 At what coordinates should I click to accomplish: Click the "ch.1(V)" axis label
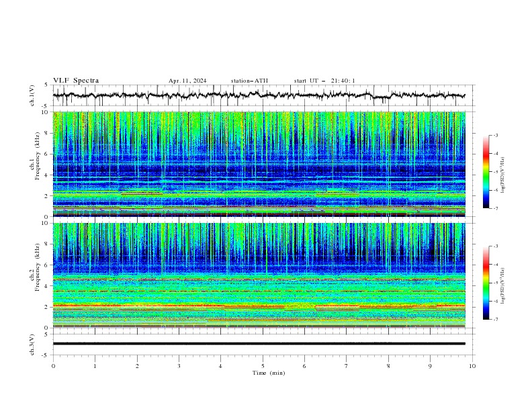click(x=32, y=95)
